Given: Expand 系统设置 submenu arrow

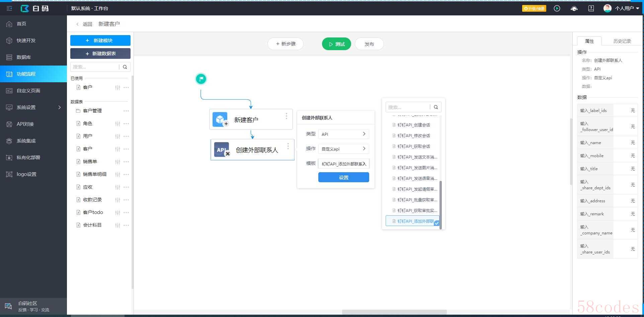Looking at the screenshot, I should point(60,107).
